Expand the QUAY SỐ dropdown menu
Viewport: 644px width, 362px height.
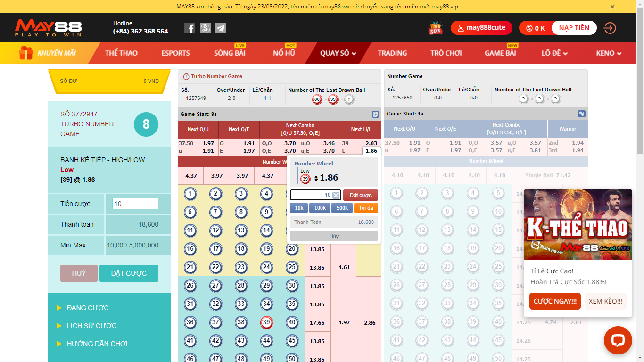click(x=338, y=53)
